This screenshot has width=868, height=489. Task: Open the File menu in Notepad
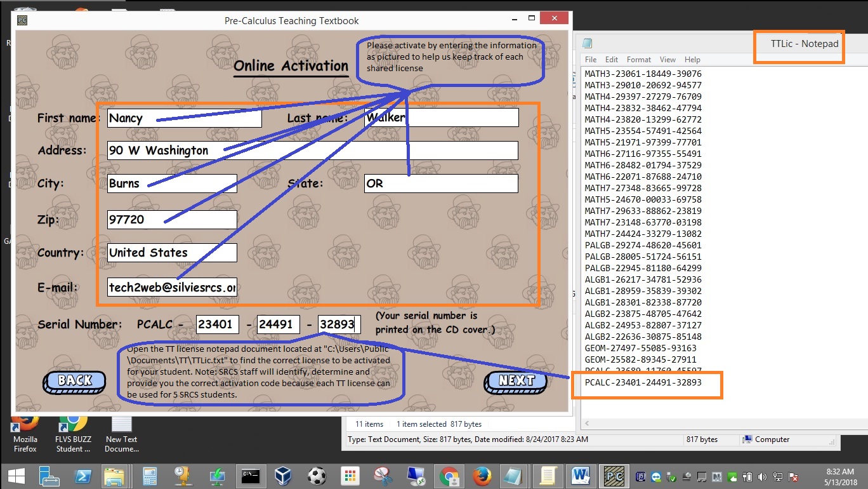click(x=591, y=60)
